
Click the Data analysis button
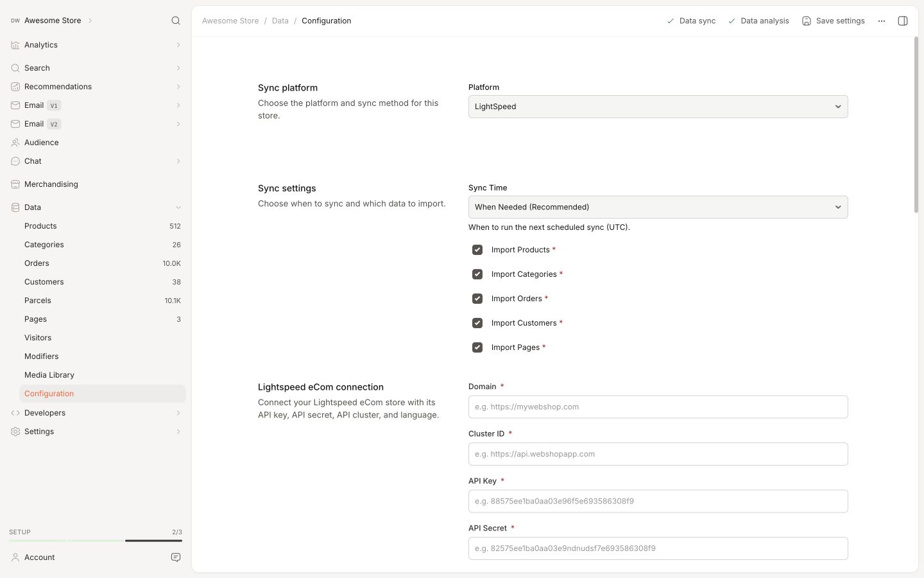(758, 21)
